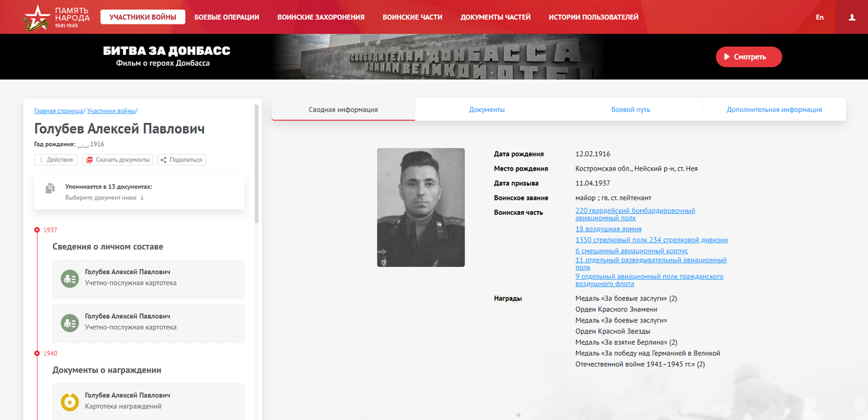The width and height of the screenshot is (868, 420).
Task: Click the Поделиться share icon
Action: coord(163,160)
